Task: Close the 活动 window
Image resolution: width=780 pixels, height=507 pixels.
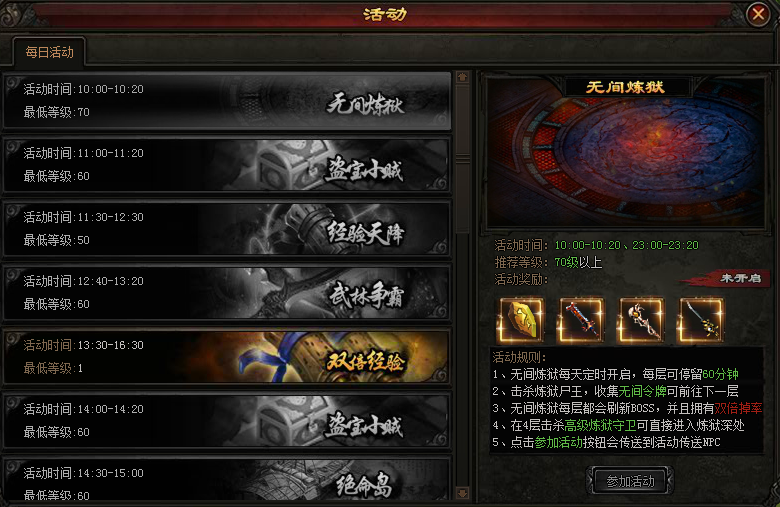Action: tap(758, 14)
